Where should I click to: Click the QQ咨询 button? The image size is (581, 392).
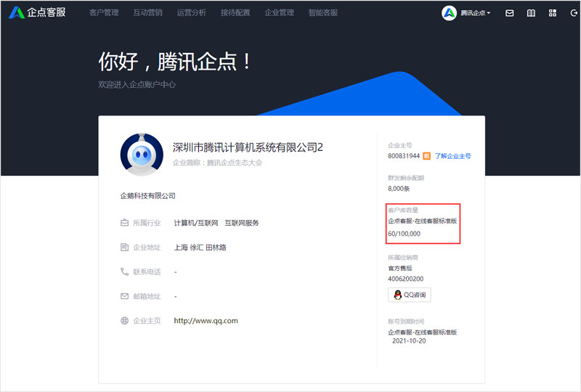pyautogui.click(x=410, y=295)
